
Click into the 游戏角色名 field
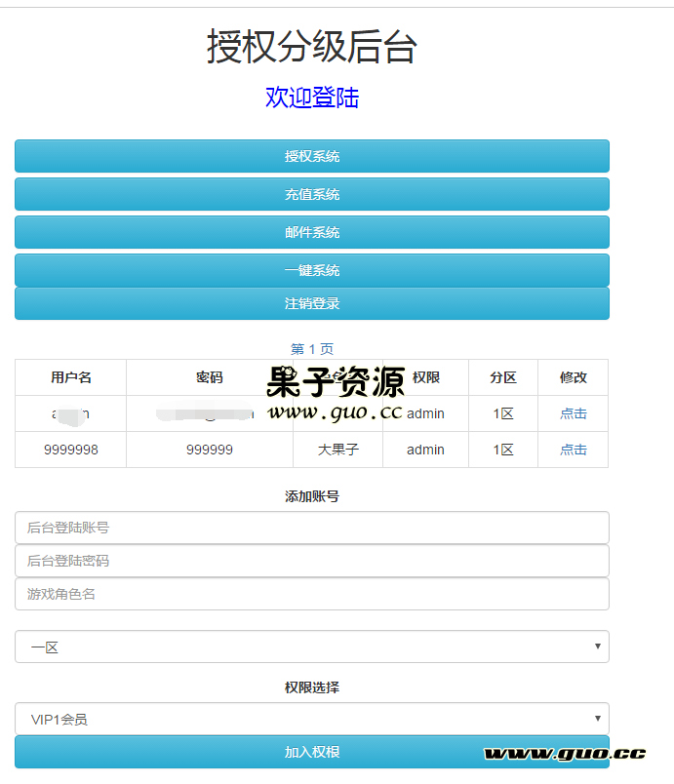[x=312, y=594]
